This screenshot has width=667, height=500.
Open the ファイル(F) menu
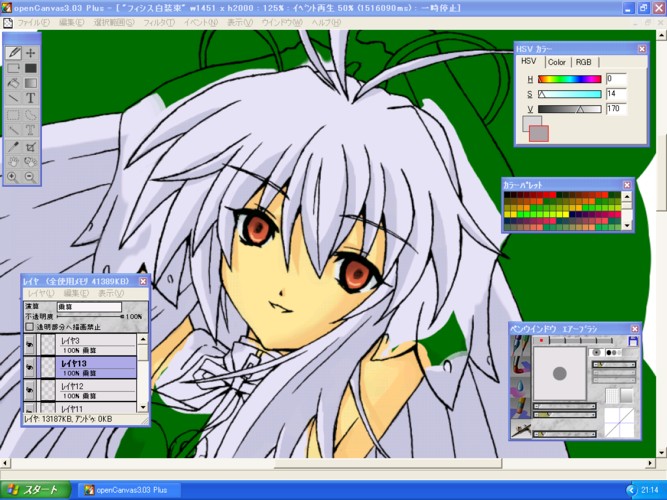pos(33,23)
